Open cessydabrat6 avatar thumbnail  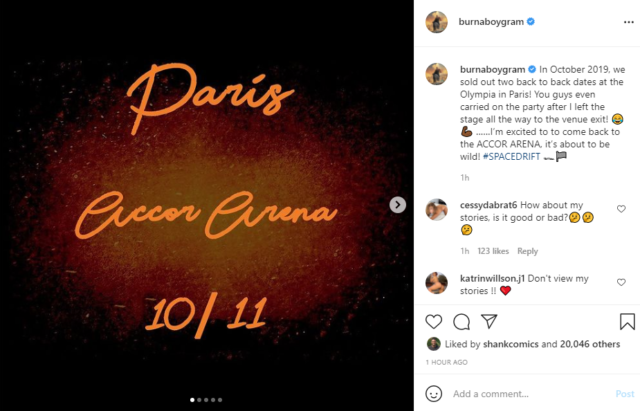[436, 210]
